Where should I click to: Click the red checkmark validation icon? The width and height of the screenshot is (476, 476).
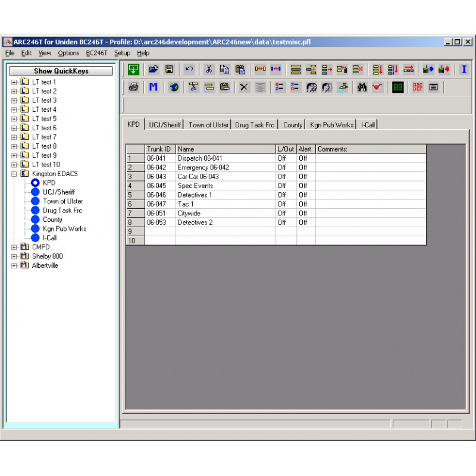click(x=377, y=88)
